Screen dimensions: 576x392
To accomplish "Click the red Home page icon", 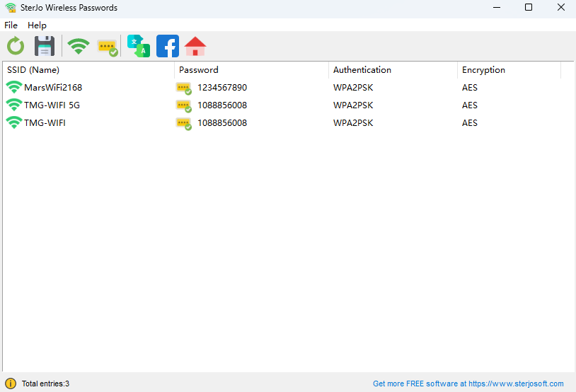I will point(195,46).
